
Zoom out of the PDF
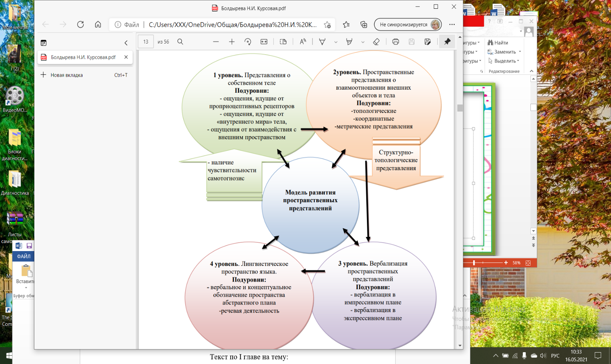click(216, 42)
